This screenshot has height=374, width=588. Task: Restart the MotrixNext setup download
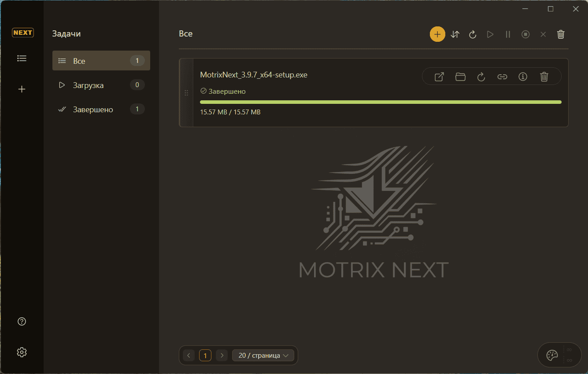pyautogui.click(x=481, y=77)
